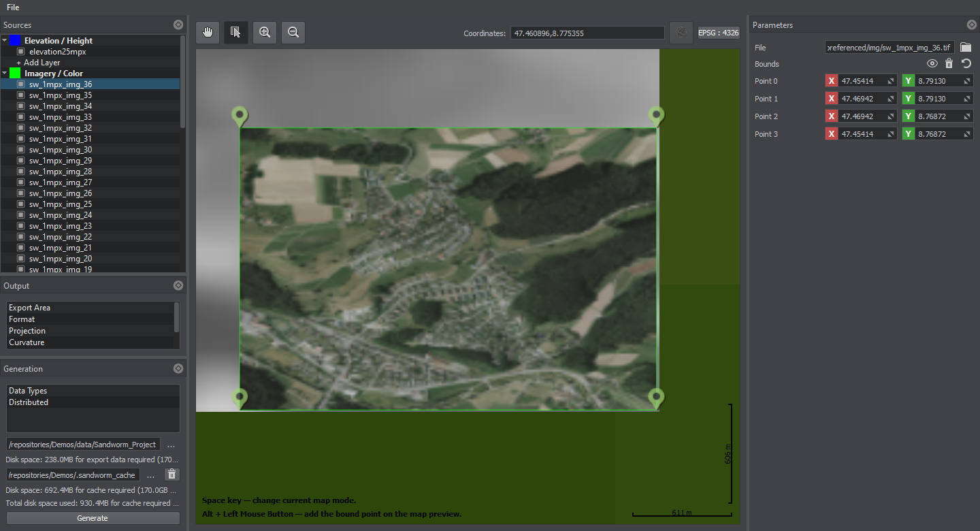Toggle checkbox for elevation25mpx layer
This screenshot has width=980, height=531.
click(x=21, y=51)
